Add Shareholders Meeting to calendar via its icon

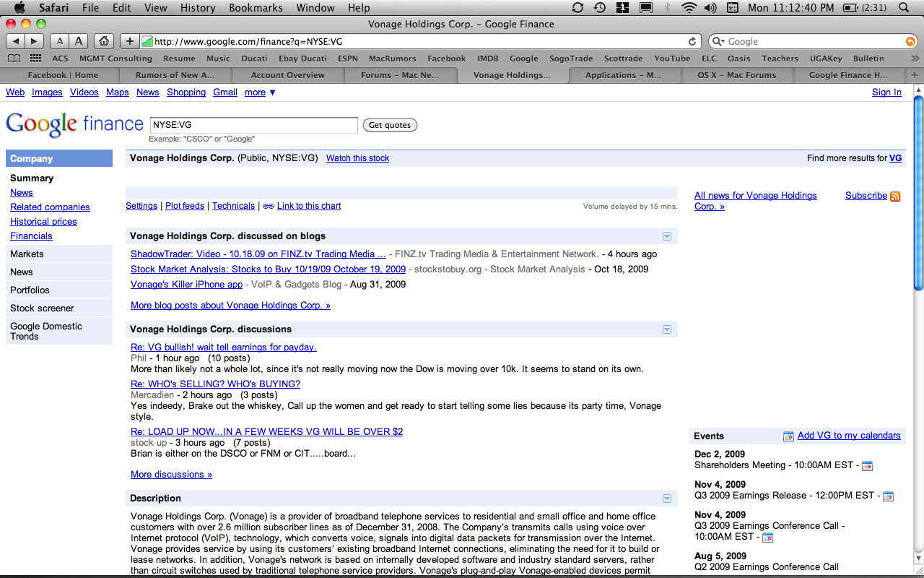868,466
